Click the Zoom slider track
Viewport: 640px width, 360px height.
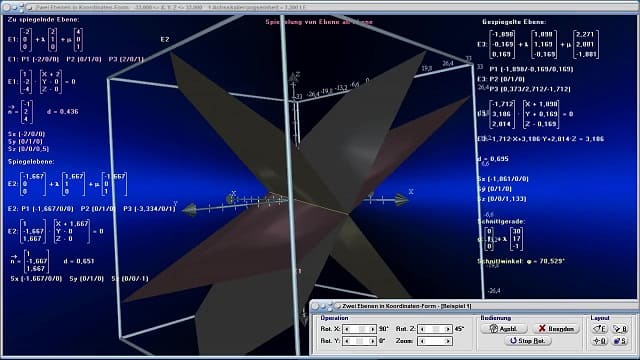point(435,341)
